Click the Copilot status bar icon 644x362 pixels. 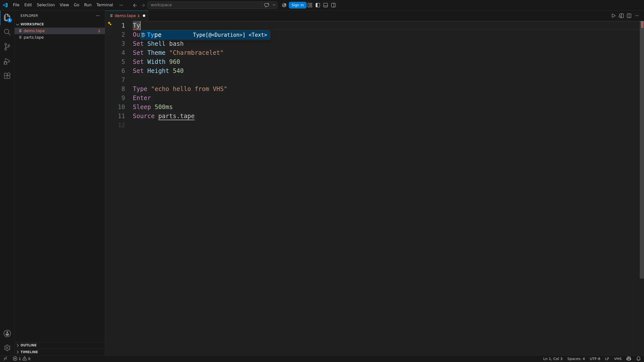(x=629, y=359)
